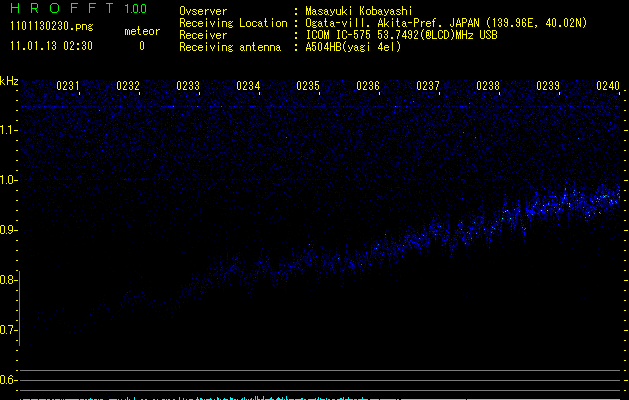The image size is (629, 400).
Task: Select the 0235 time marker
Action: (x=308, y=87)
